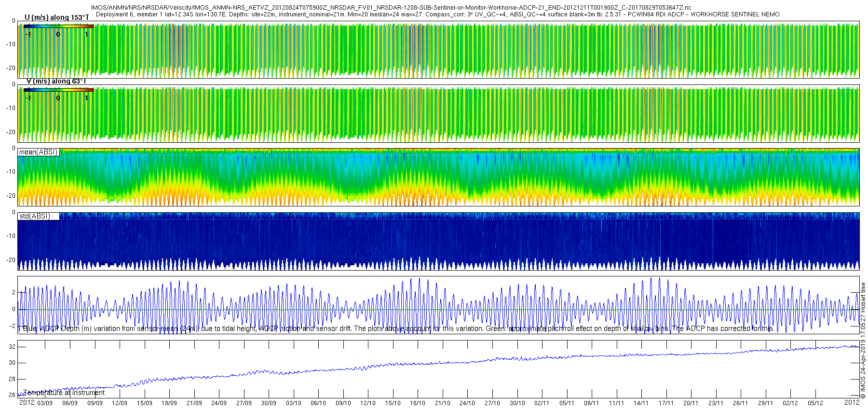Click the -10 depth tick of mean(ABSI) panel

pyautogui.click(x=11, y=172)
